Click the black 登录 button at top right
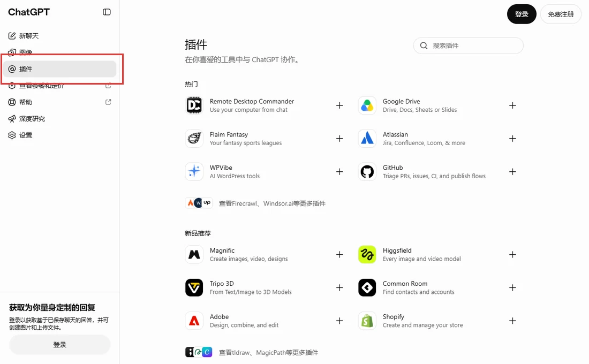The width and height of the screenshot is (589, 364). [x=522, y=14]
